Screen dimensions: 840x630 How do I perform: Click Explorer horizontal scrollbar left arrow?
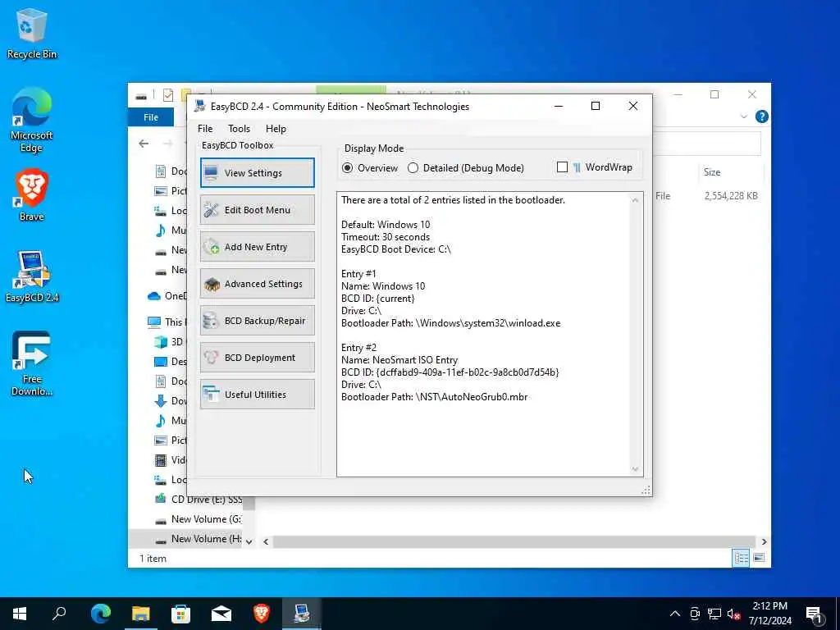pos(266,541)
